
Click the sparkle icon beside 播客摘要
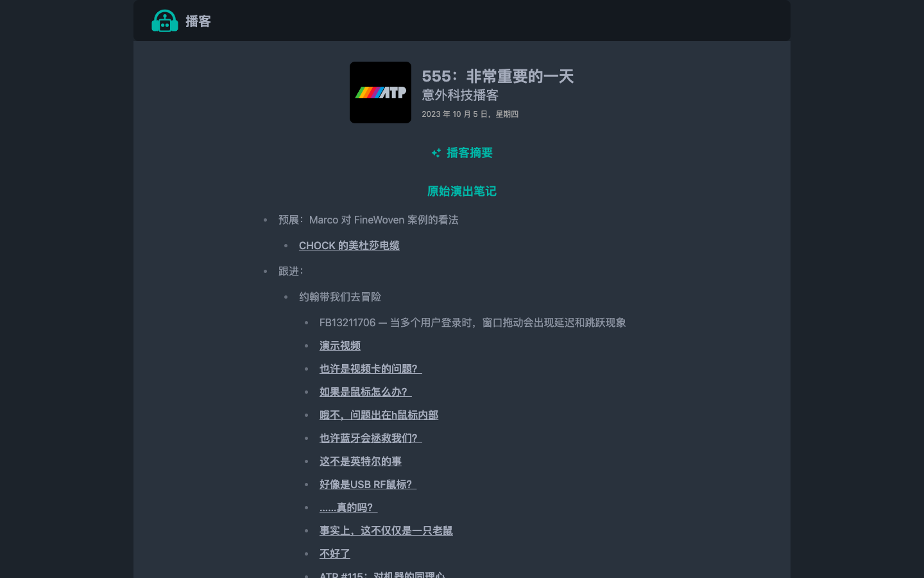[436, 153]
